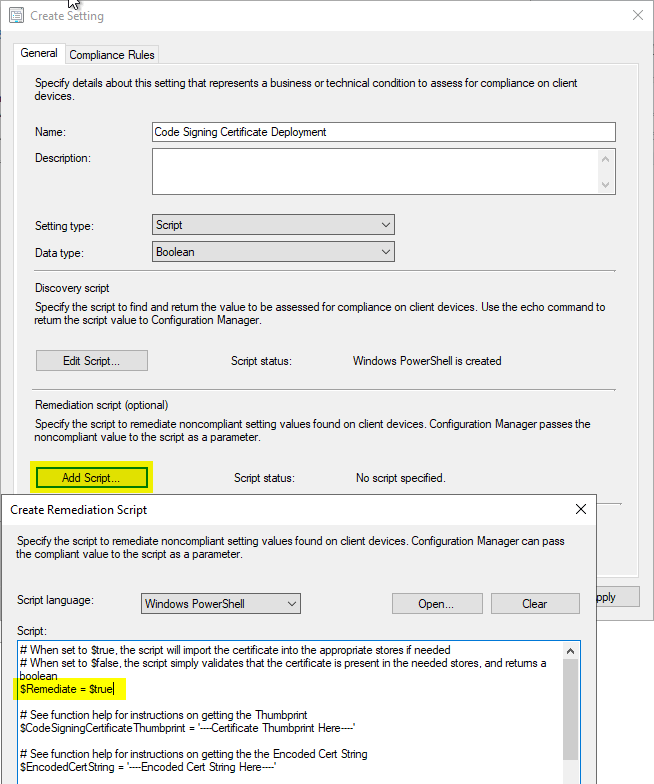Click the partially hidden Apply button

click(x=618, y=597)
